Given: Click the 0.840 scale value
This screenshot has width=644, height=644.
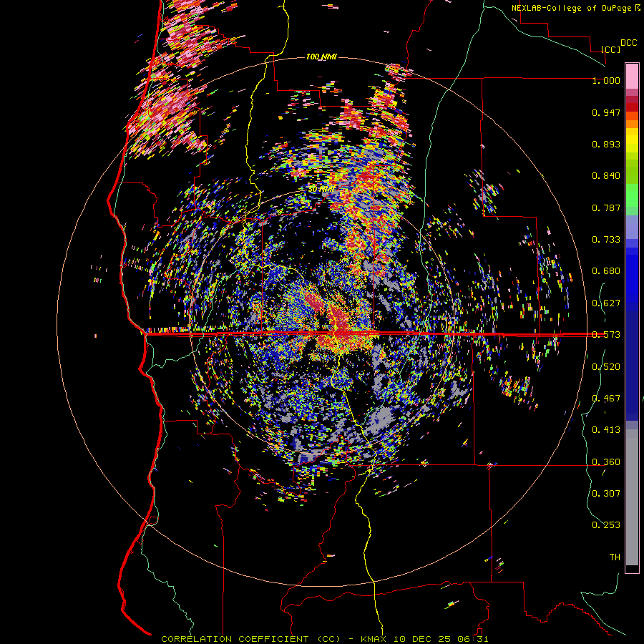Looking at the screenshot, I should point(606,176).
